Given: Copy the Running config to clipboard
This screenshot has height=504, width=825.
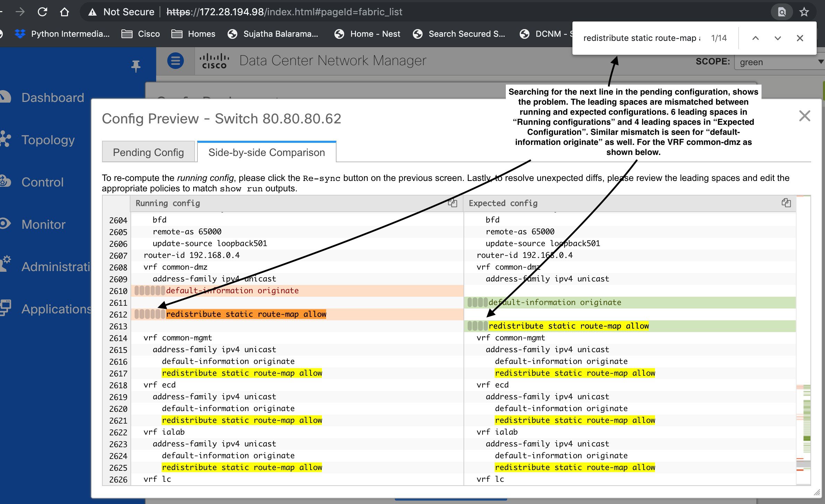Looking at the screenshot, I should point(452,203).
